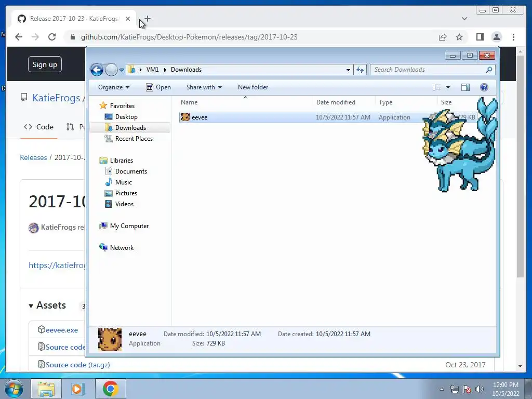Download eevee.exe from release assets
The image size is (532, 399).
pos(62,330)
